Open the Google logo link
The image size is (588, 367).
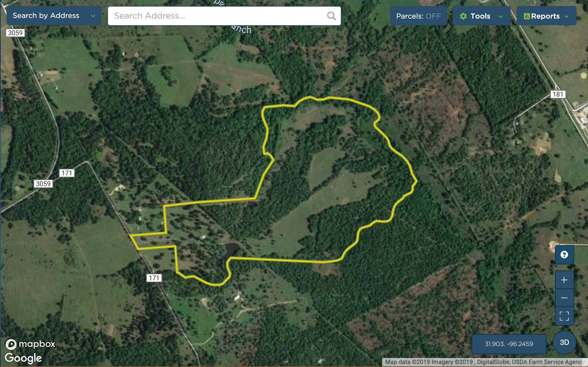[23, 358]
